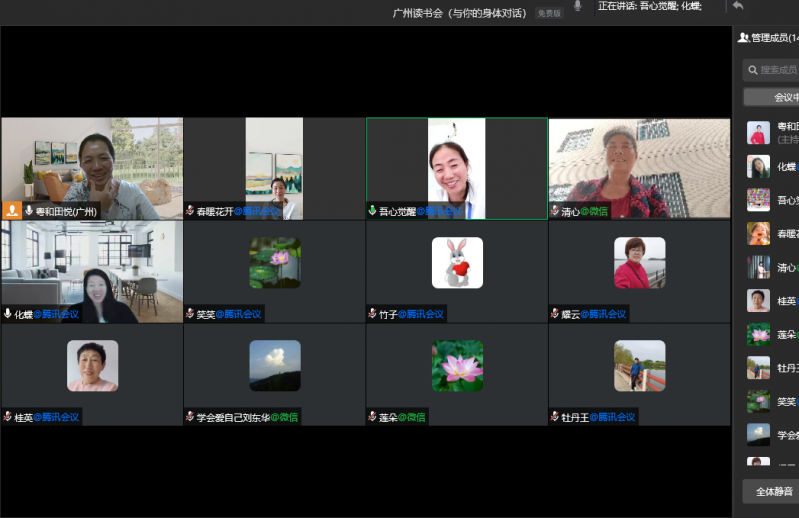Click the microphone icon beside 化蝶 in video tile
This screenshot has width=799, height=518.
tap(8, 314)
